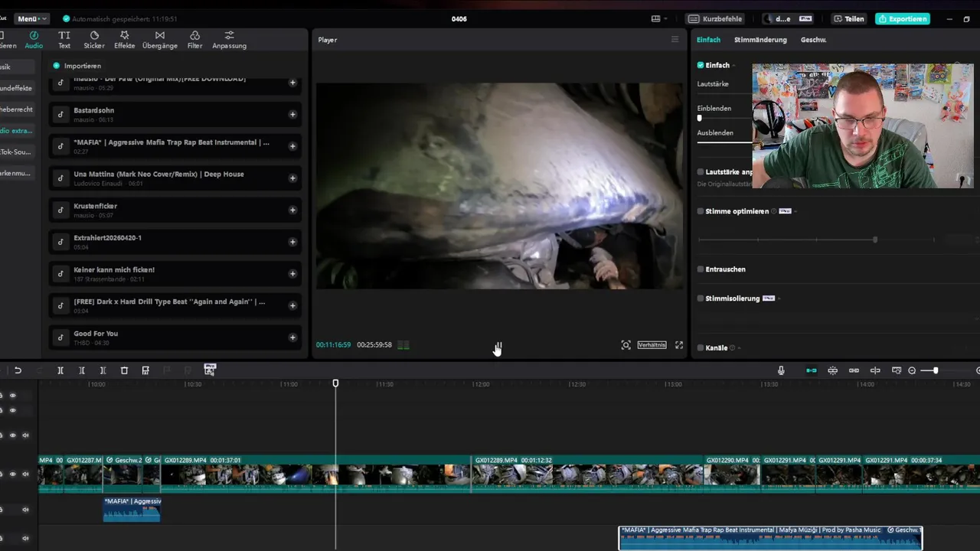Select the GX012289.MP4 00:01:37:01 clip
Screen dimensions: 980x551
pyautogui.click(x=315, y=474)
